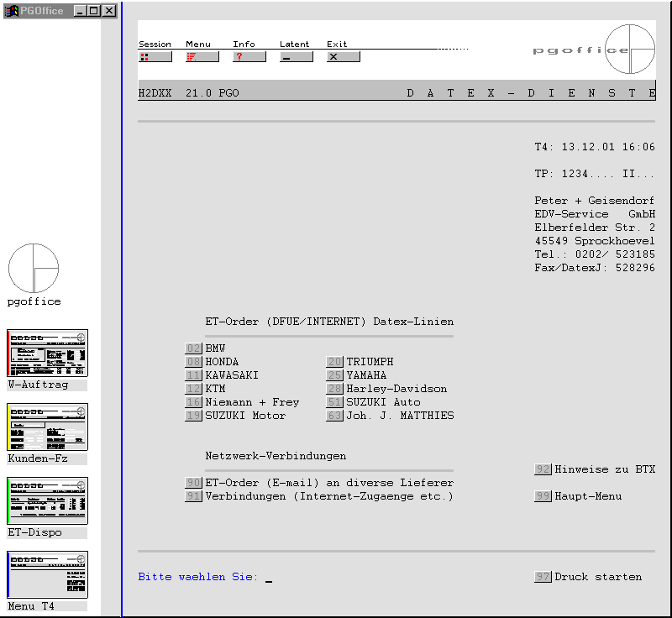Image resolution: width=672 pixels, height=618 pixels.
Task: Click the Info question mark icon
Action: (249, 57)
